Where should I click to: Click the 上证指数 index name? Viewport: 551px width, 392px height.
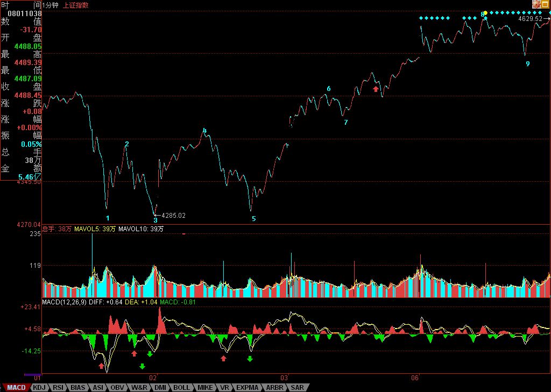[76, 5]
